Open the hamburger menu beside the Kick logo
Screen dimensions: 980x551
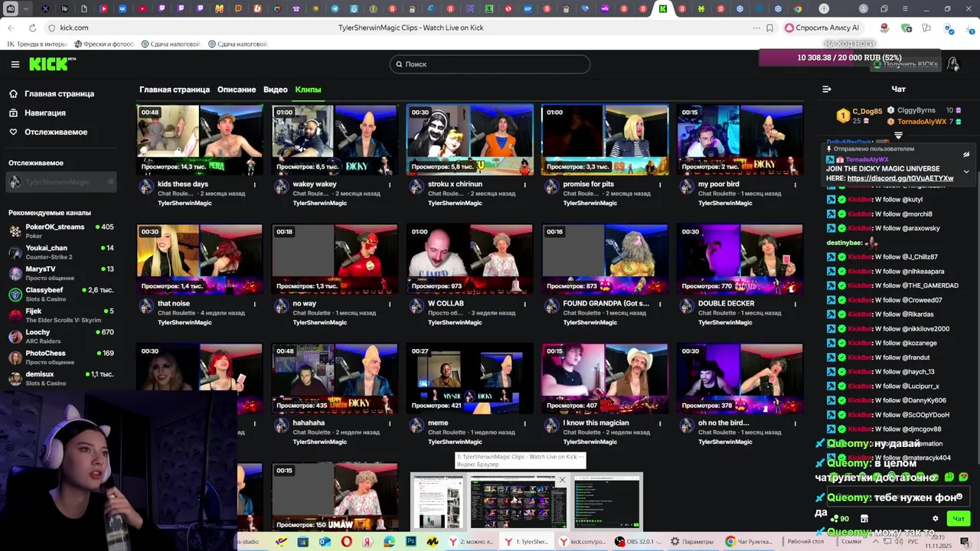(x=15, y=64)
